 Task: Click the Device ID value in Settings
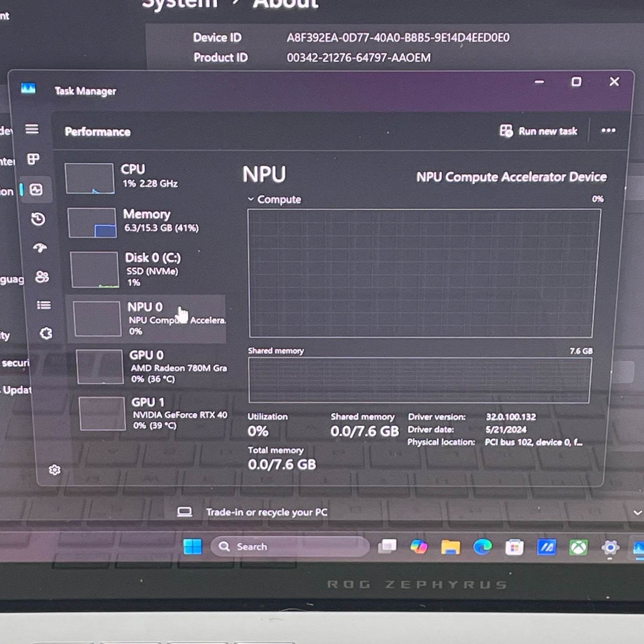point(398,38)
